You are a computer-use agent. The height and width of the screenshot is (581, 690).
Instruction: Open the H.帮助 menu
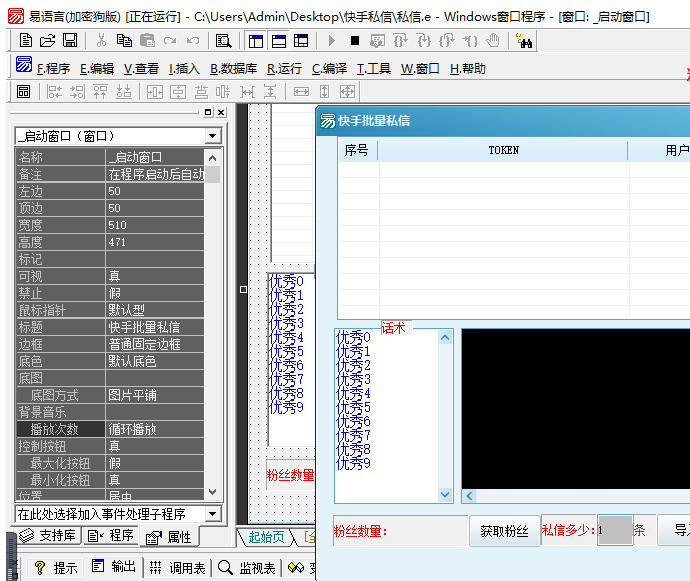[468, 69]
